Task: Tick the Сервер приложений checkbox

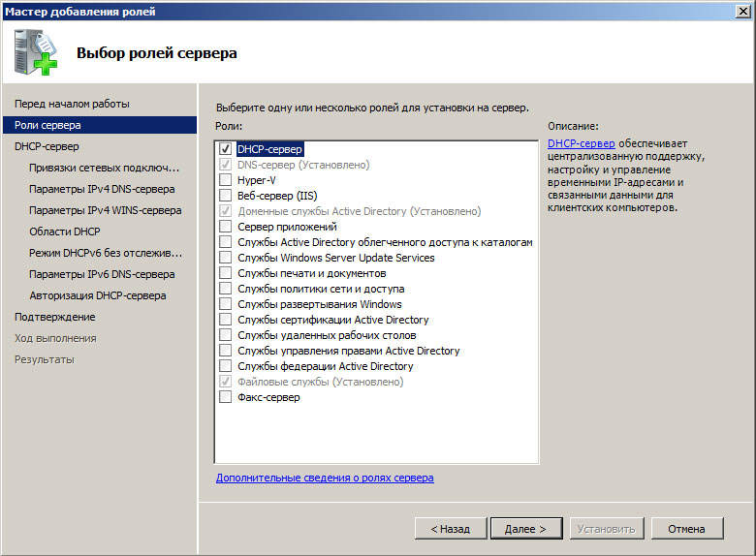Action: (225, 227)
